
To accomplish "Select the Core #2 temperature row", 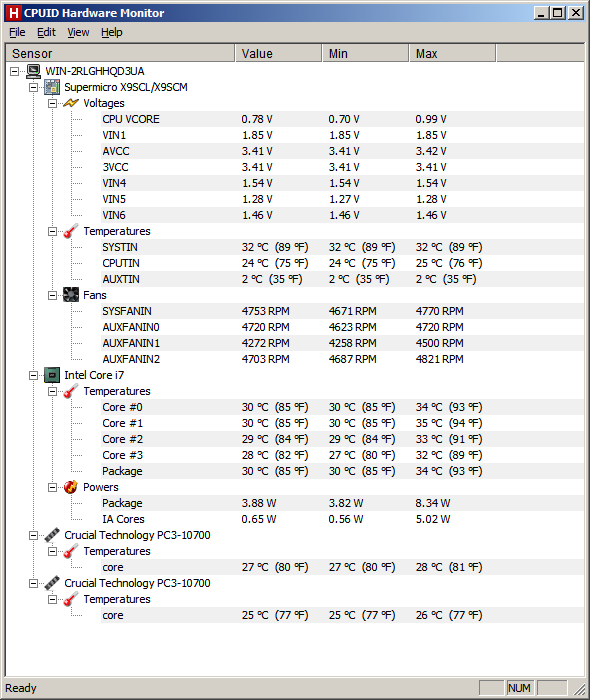I will click(342, 439).
